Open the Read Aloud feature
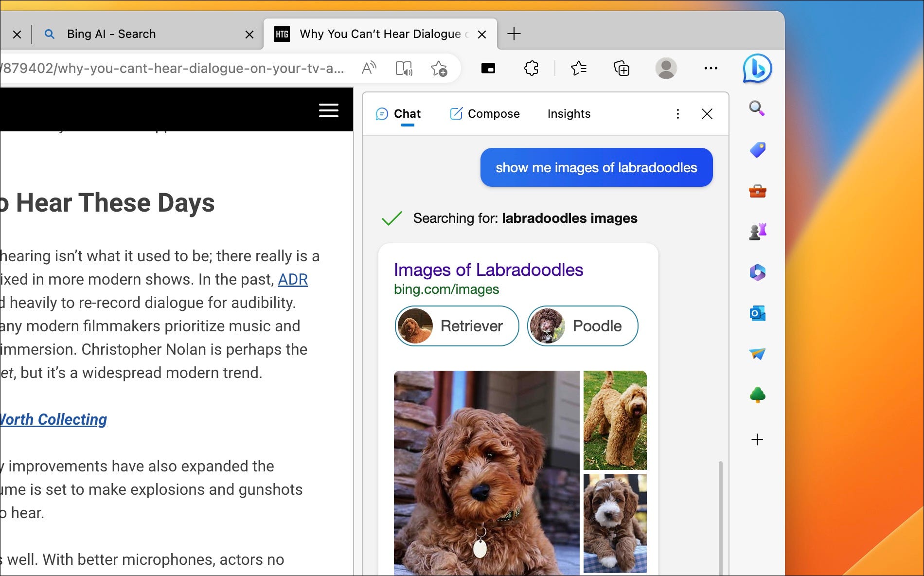Viewport: 924px width, 576px height. [369, 68]
